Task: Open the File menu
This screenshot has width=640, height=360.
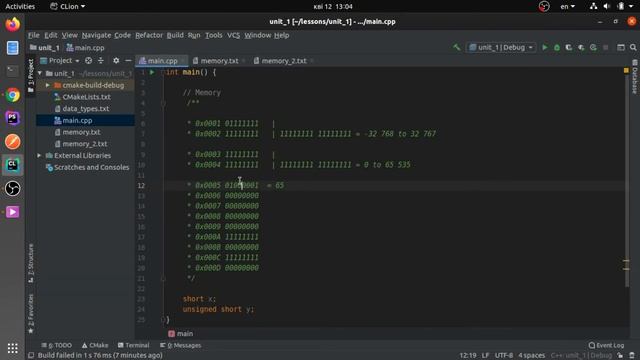Action: 33,35
